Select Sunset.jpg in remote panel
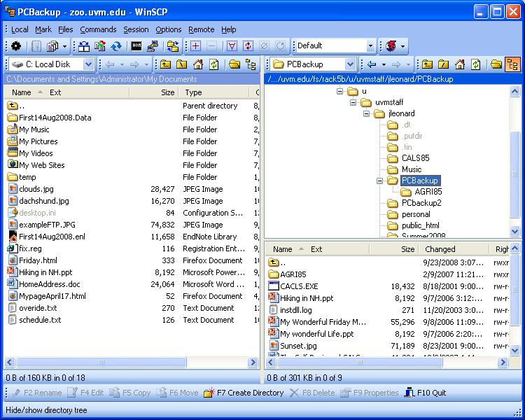The height and width of the screenshot is (420, 525). (298, 346)
